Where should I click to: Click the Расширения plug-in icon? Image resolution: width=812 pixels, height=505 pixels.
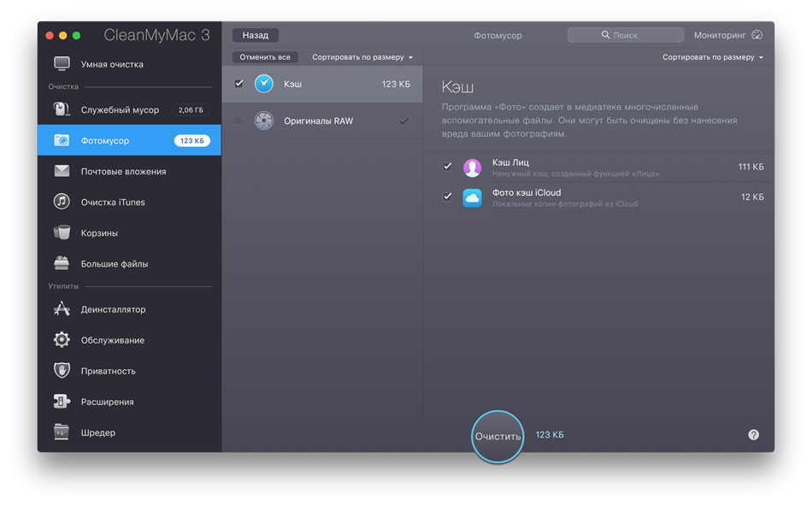click(62, 402)
